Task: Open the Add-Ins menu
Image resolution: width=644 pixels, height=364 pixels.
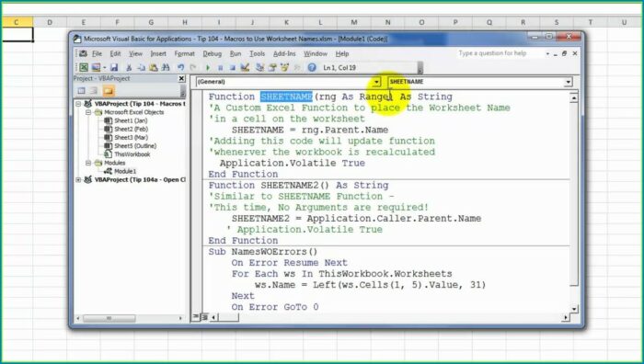Action: click(284, 53)
